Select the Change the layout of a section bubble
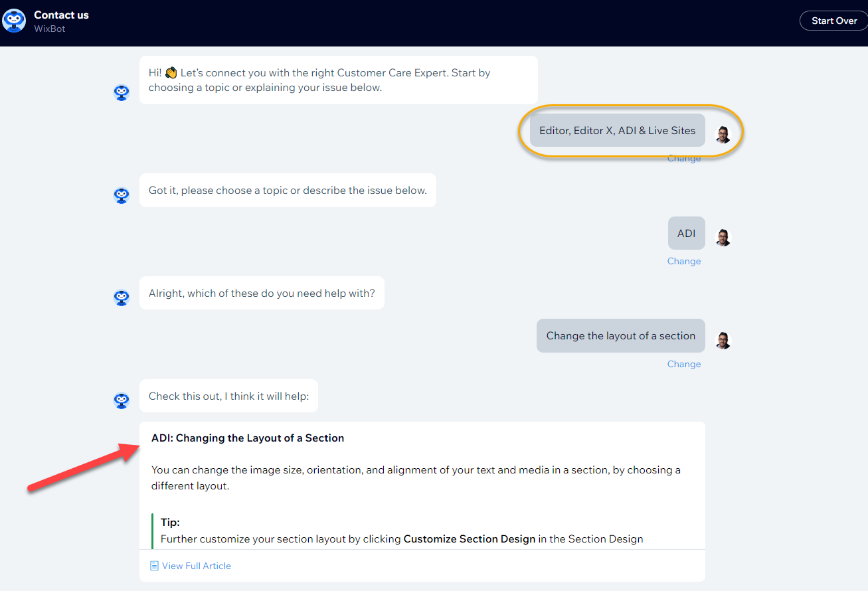The width and height of the screenshot is (868, 591). 620,335
